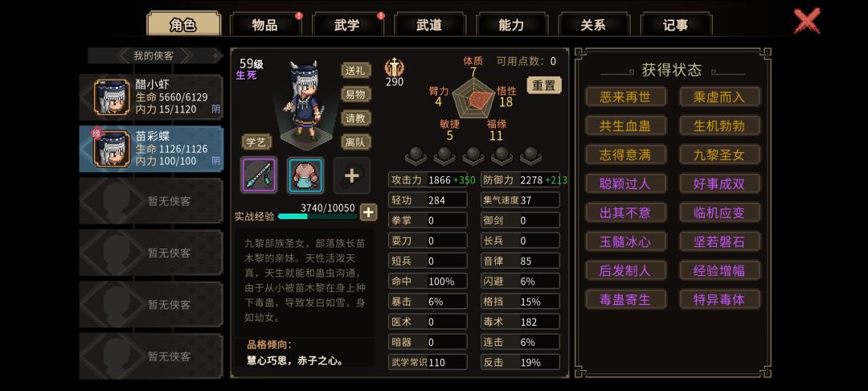
Task: Click the plus icon beside 实战经验 bar
Action: point(369,212)
